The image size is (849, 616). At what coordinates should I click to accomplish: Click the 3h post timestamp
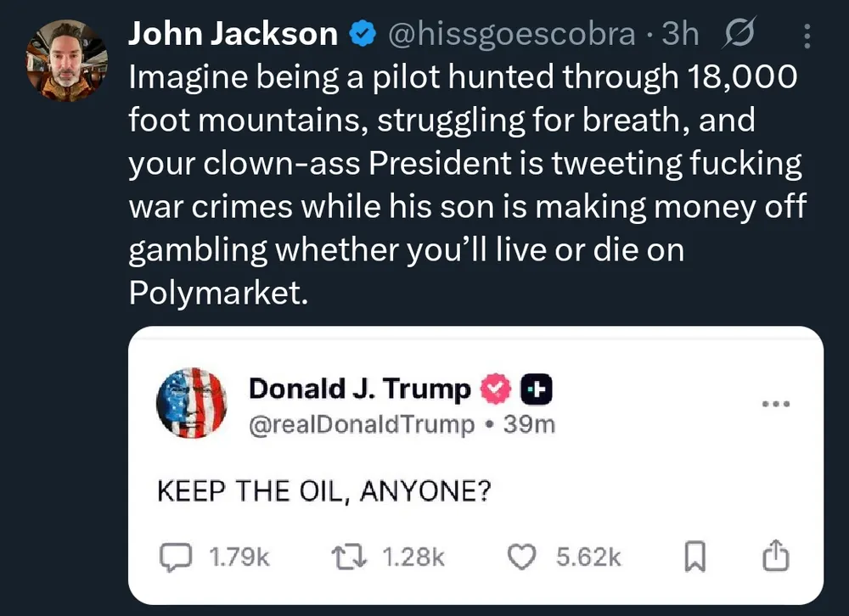click(x=681, y=34)
